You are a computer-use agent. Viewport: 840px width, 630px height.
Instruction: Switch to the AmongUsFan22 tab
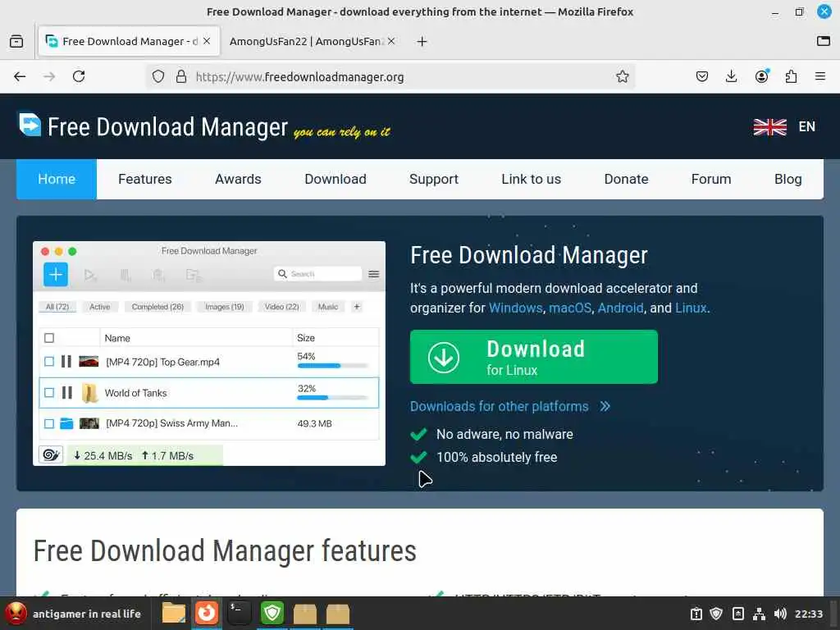point(305,41)
